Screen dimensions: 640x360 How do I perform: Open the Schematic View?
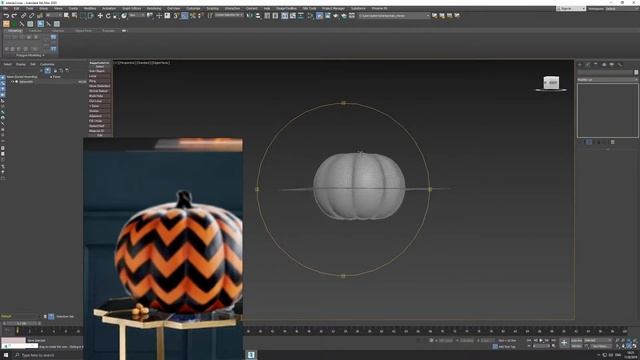point(301,16)
